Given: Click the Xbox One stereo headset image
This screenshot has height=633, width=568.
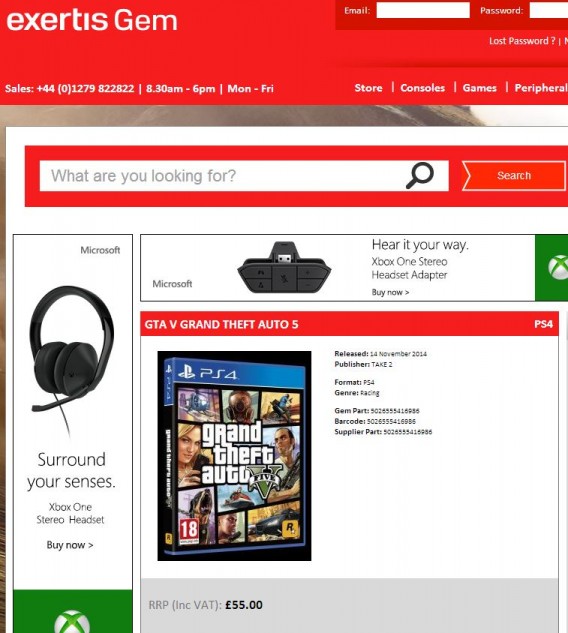Looking at the screenshot, I should point(72,361).
